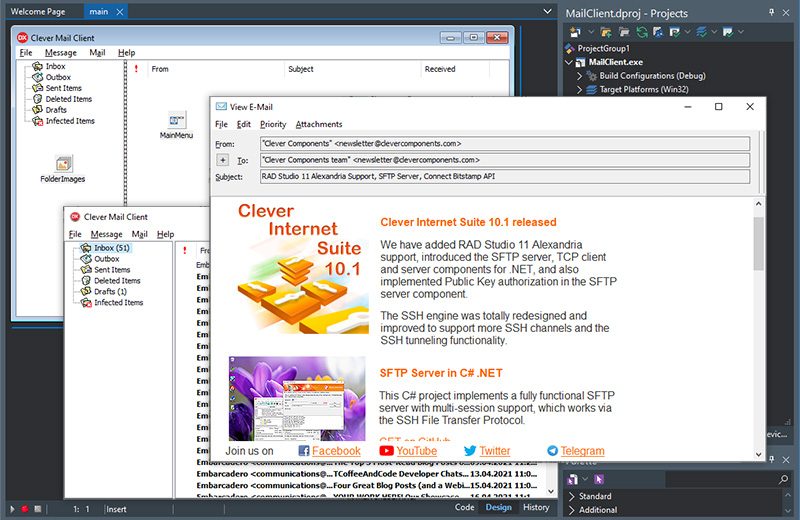The width and height of the screenshot is (800, 520).
Task: Open Edit menu in View E-Mail window
Action: tap(243, 124)
